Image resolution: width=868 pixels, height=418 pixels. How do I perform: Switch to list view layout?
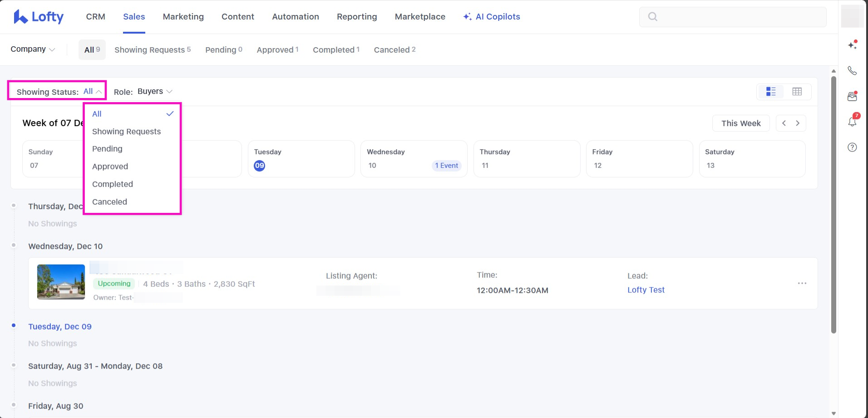point(770,92)
